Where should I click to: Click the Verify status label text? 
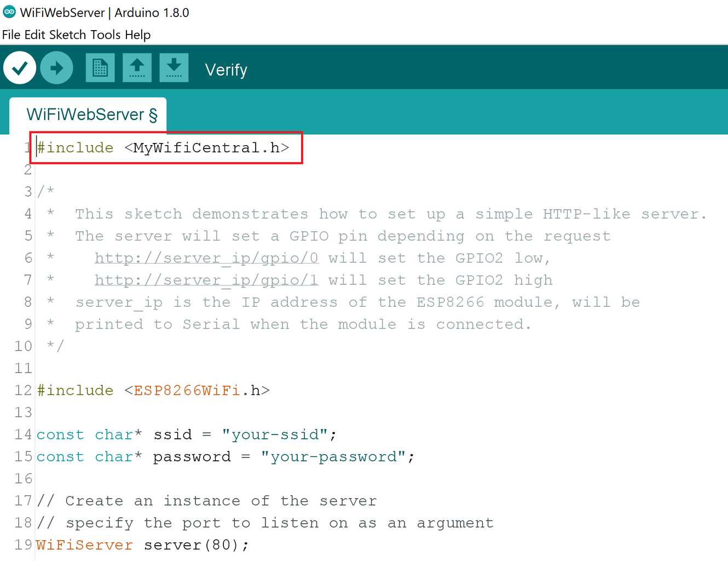coord(226,70)
